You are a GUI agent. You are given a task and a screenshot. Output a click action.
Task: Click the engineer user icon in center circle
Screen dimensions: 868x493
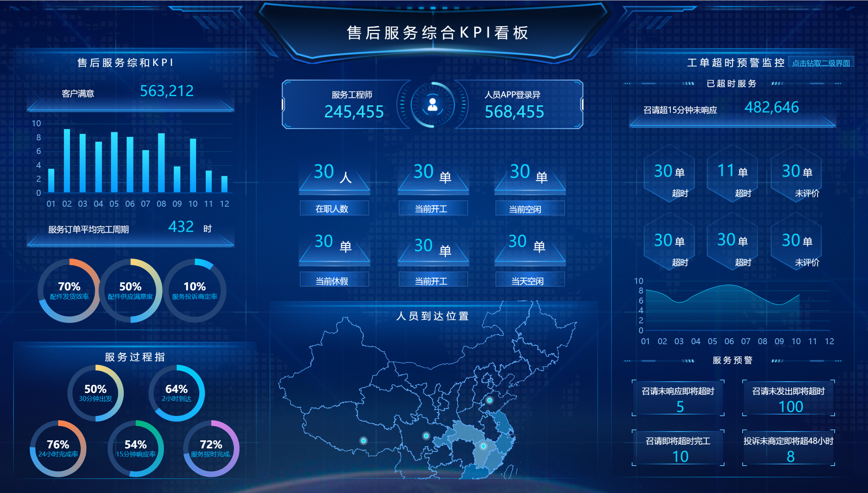tap(432, 105)
